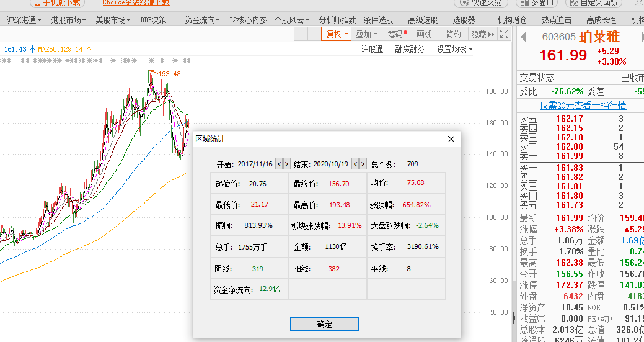The image size is (644, 342).
Task: Open the L2核心内参 menu item
Action: (248, 20)
